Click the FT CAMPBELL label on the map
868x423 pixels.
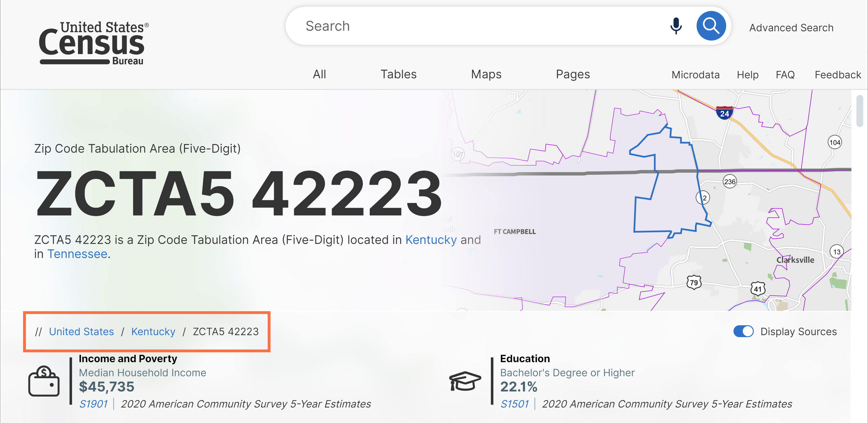click(514, 231)
